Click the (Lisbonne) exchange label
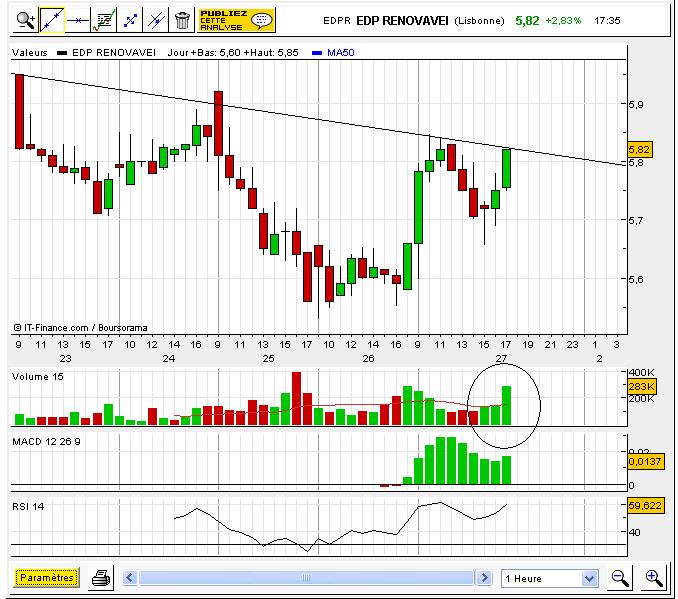The image size is (678, 599). [479, 21]
